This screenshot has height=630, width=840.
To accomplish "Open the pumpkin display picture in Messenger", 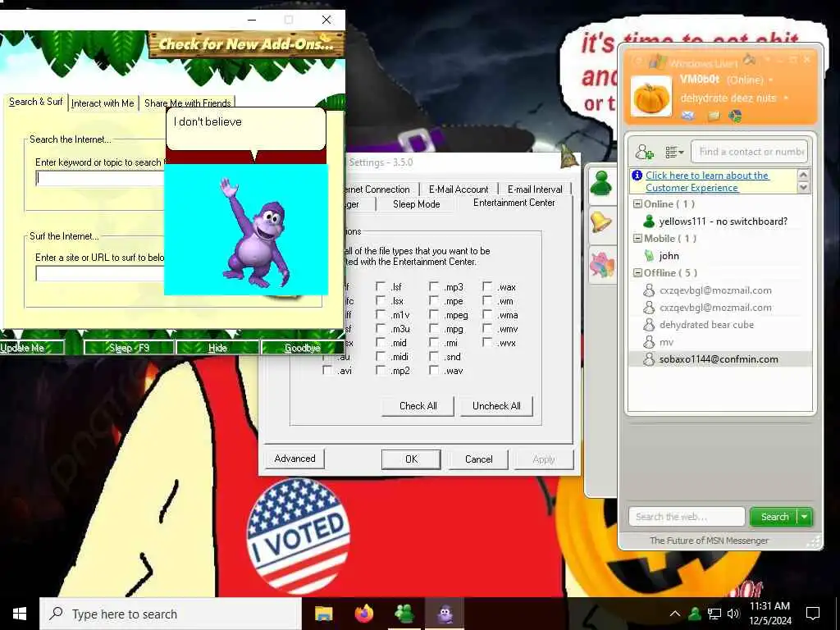I will click(651, 97).
